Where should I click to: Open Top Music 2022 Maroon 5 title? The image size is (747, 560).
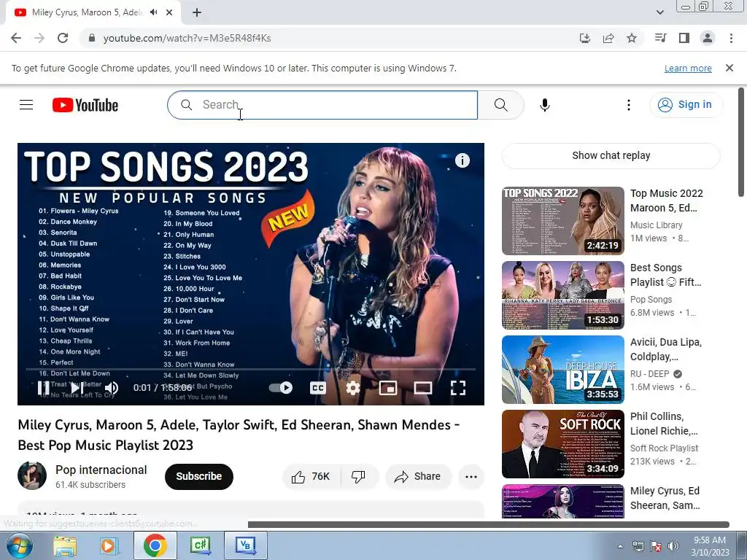tap(667, 201)
